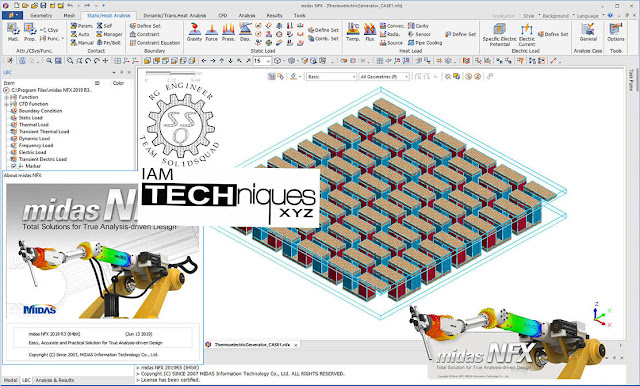640x386 pixels.
Task: Switch to the CFD ribbon tab
Action: click(222, 16)
